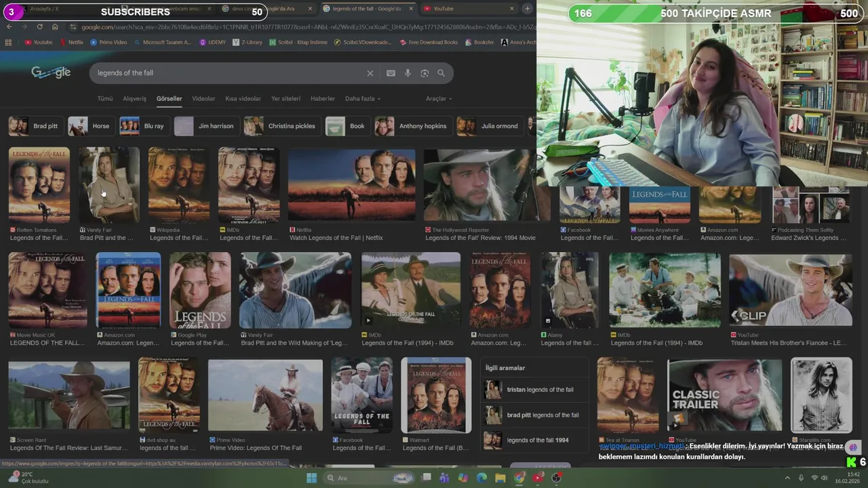Open Chrome from the taskbar
This screenshot has height=488, width=868.
[x=519, y=478]
